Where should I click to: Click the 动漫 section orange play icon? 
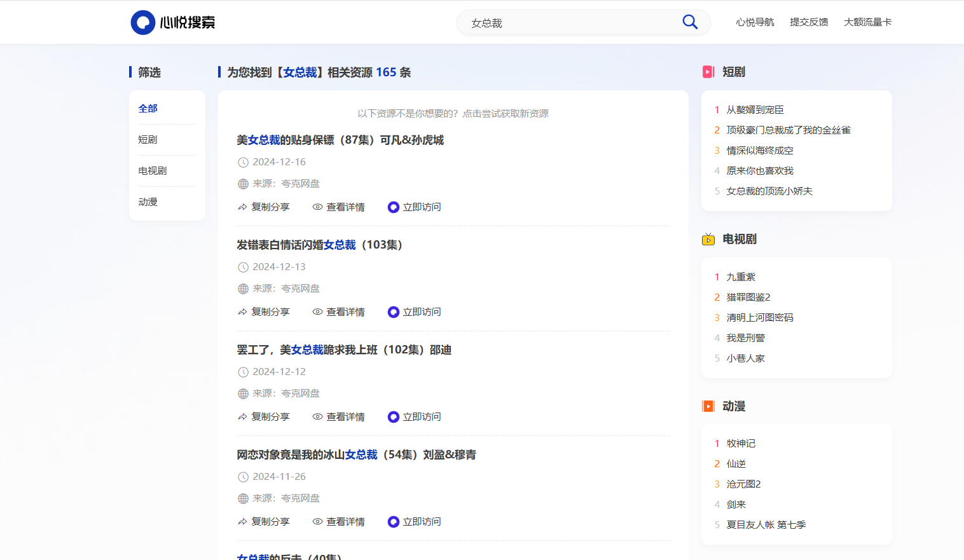coord(708,406)
